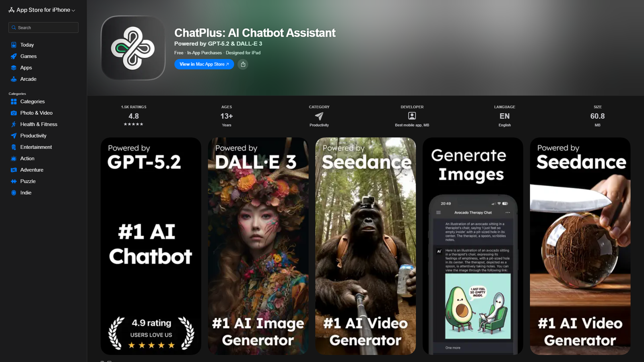Click Powered by GPT-5.2 & DALL-E 3 subtitle
Screen dimensions: 644x362
click(x=218, y=44)
